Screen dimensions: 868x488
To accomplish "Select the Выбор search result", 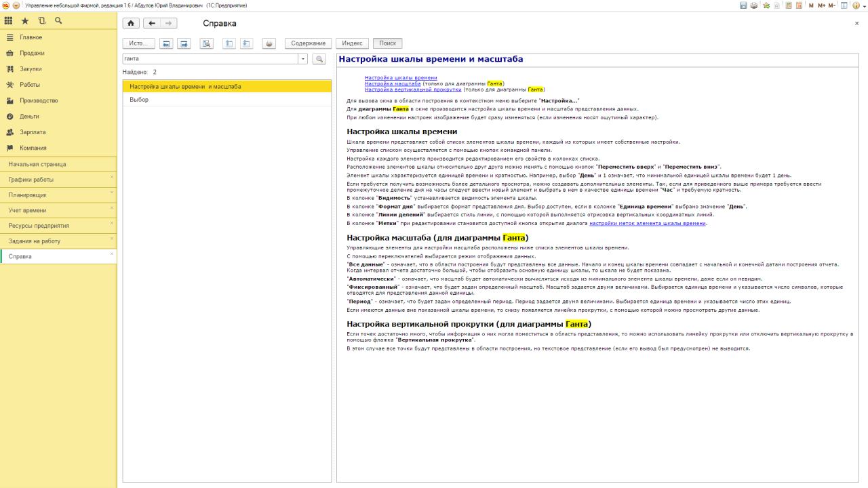I will pos(227,100).
